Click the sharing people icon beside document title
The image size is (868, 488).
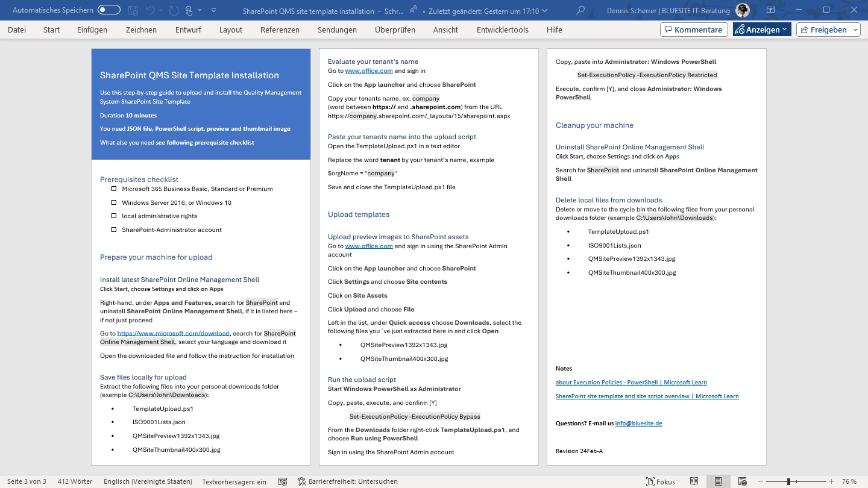pyautogui.click(x=414, y=10)
